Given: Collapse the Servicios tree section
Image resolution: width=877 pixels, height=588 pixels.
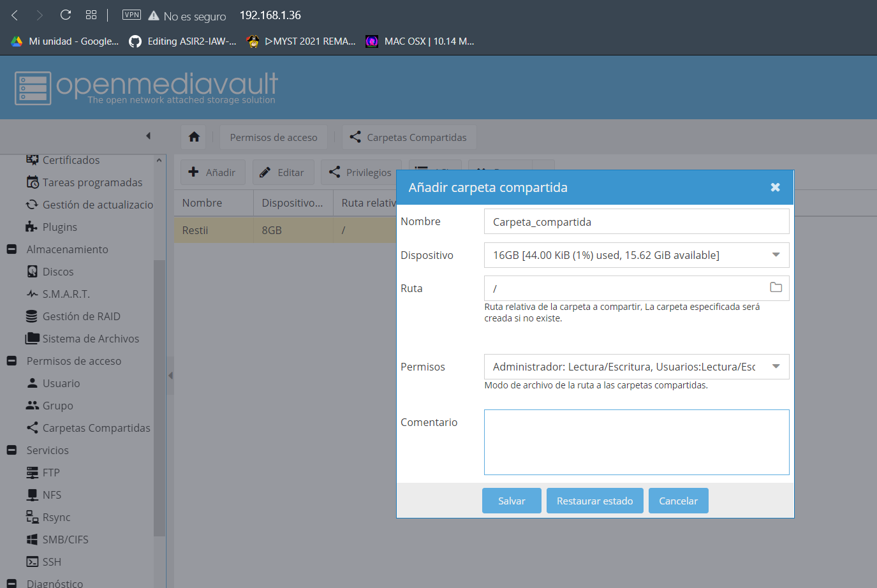Looking at the screenshot, I should click(x=11, y=450).
